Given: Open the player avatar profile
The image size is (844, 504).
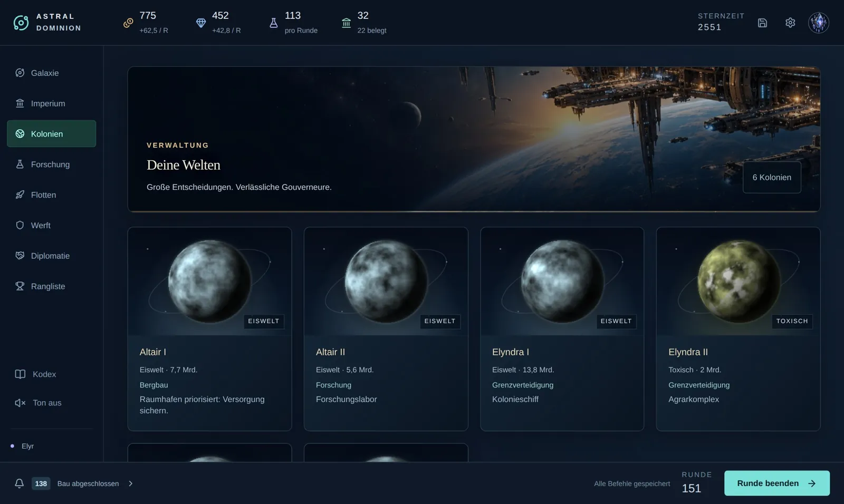Looking at the screenshot, I should point(819,23).
